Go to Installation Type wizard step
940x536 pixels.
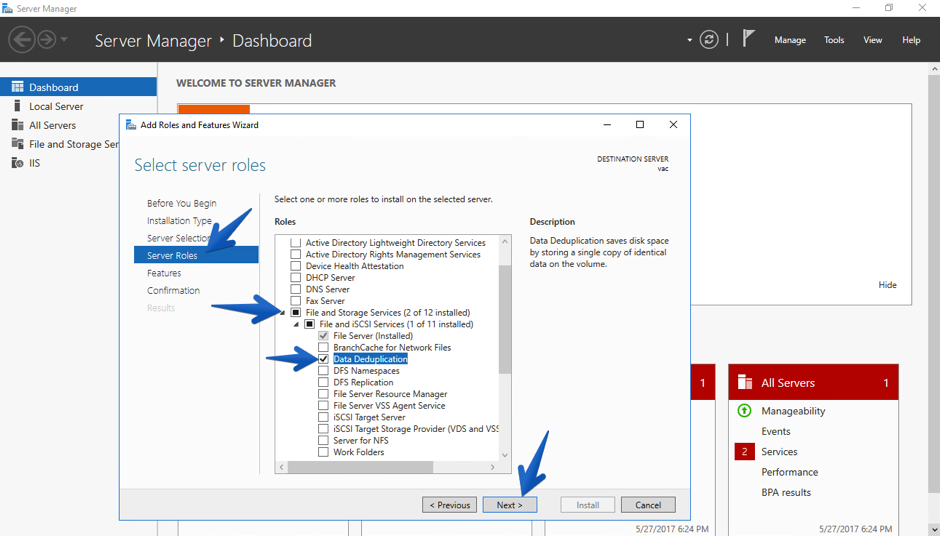[179, 221]
